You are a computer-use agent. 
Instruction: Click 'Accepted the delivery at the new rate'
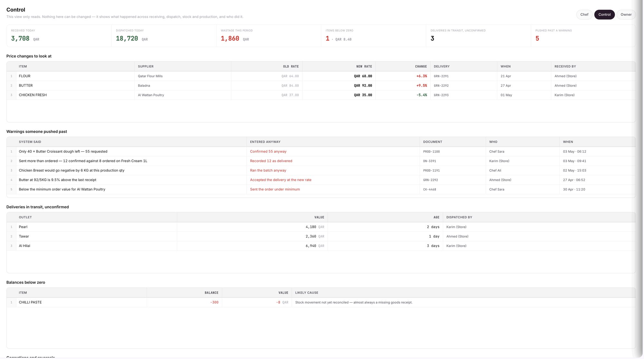[x=280, y=180]
